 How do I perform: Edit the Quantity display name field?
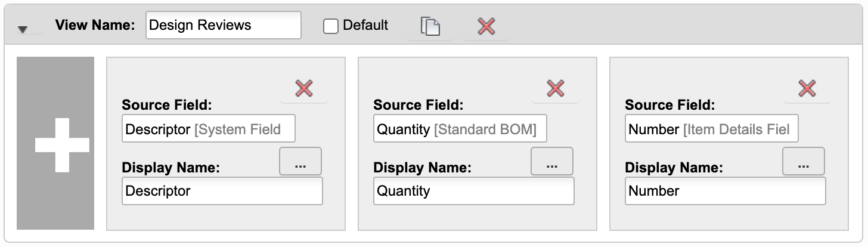(473, 191)
